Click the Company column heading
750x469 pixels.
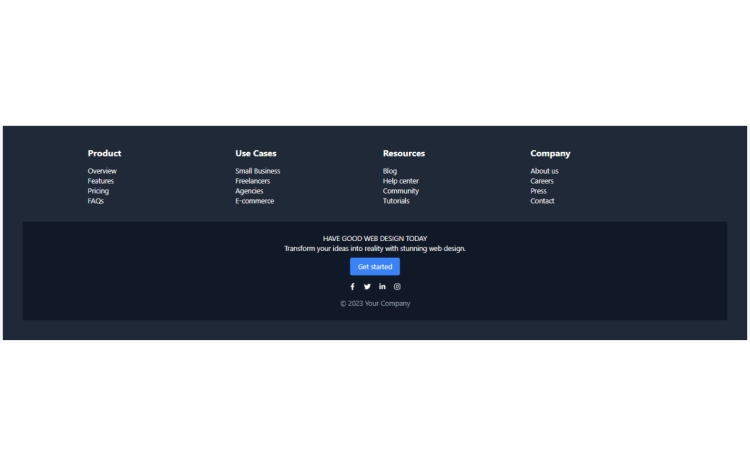pyautogui.click(x=550, y=153)
